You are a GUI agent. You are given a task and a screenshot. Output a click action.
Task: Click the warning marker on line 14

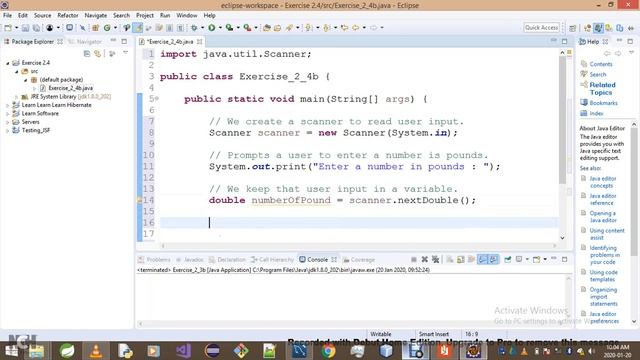coord(139,200)
